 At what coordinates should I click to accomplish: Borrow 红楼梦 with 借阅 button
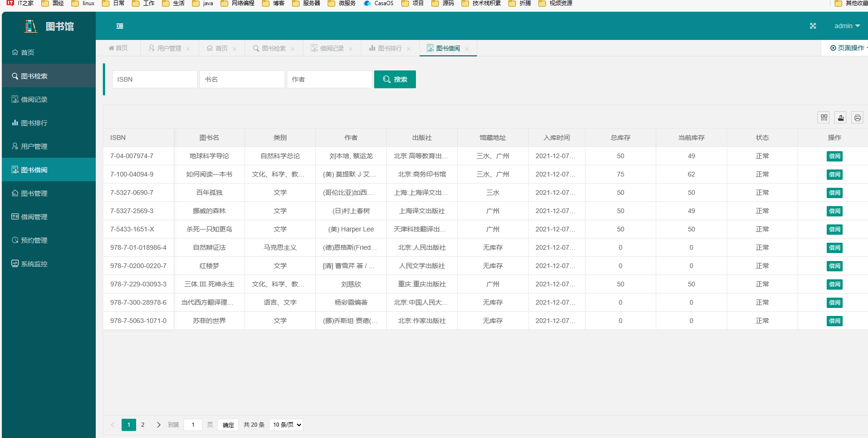coord(834,266)
